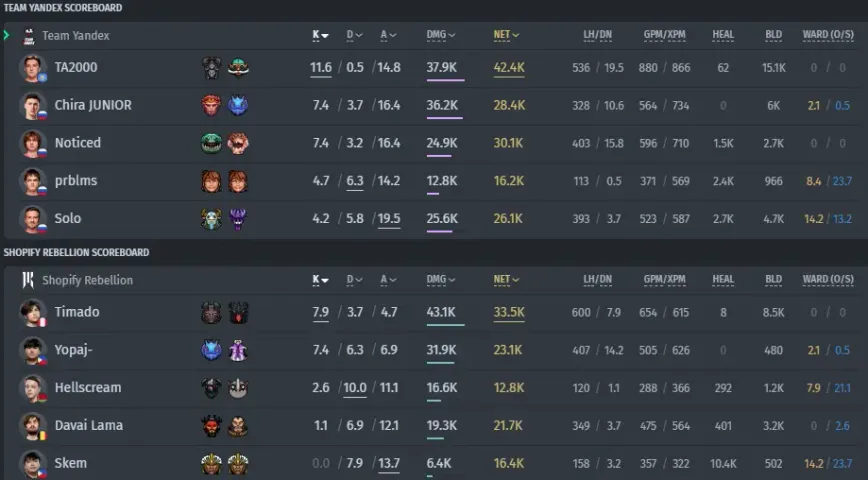Click Yopaj-'s blue hero icon

(x=211, y=350)
